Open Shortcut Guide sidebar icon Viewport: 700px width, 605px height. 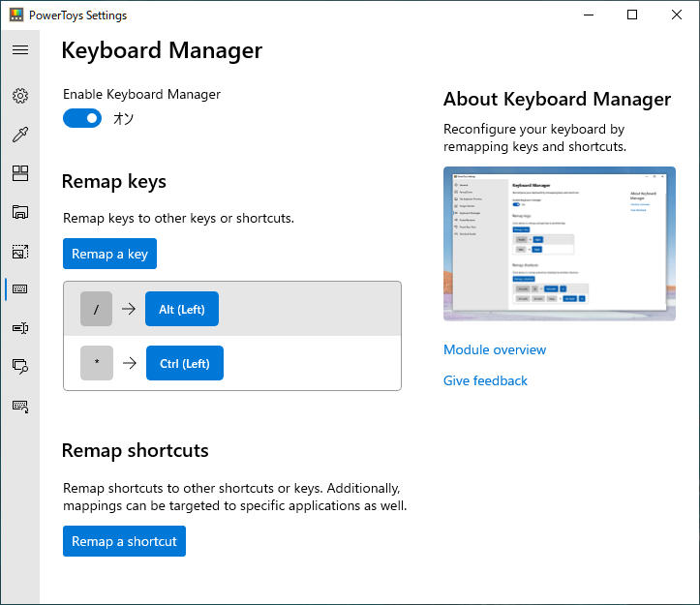[20, 406]
